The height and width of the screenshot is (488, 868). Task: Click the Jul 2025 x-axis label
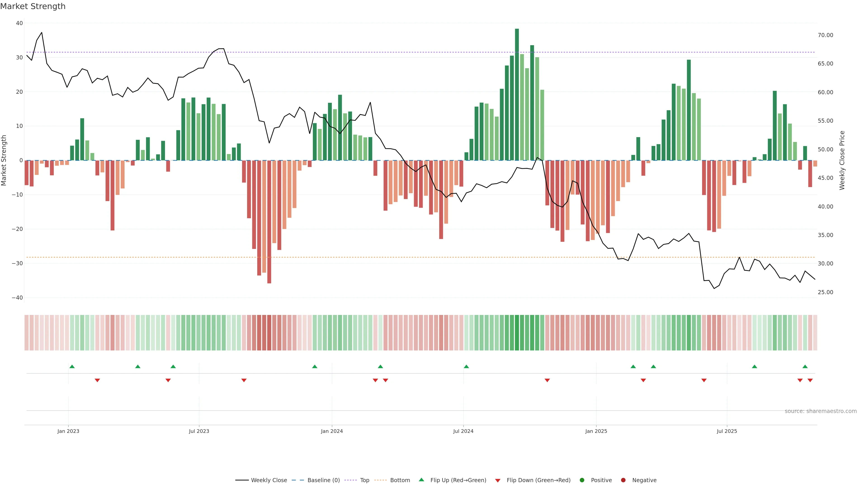(x=727, y=431)
